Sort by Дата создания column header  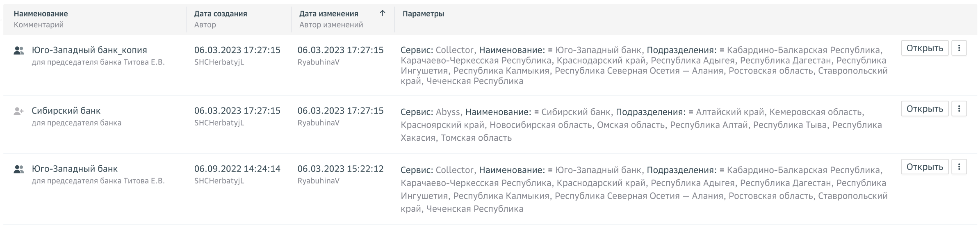point(221,14)
